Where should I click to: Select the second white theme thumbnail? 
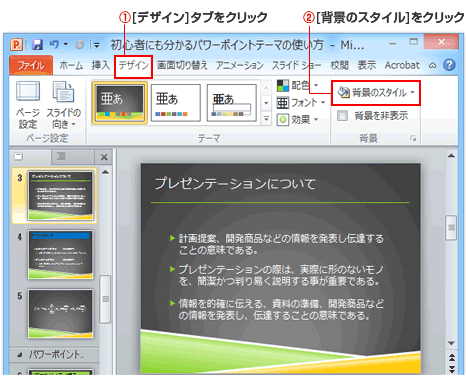coord(176,103)
